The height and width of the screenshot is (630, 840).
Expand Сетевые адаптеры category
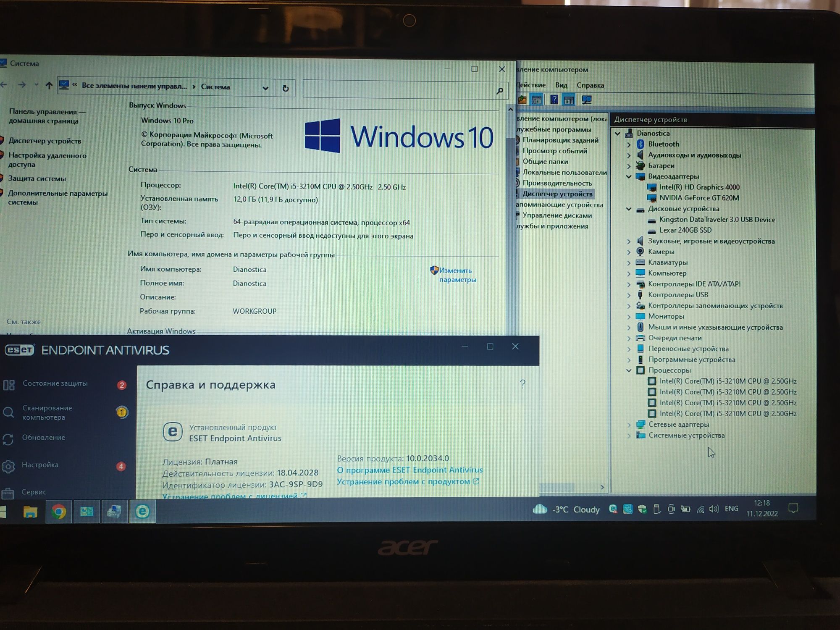point(629,425)
